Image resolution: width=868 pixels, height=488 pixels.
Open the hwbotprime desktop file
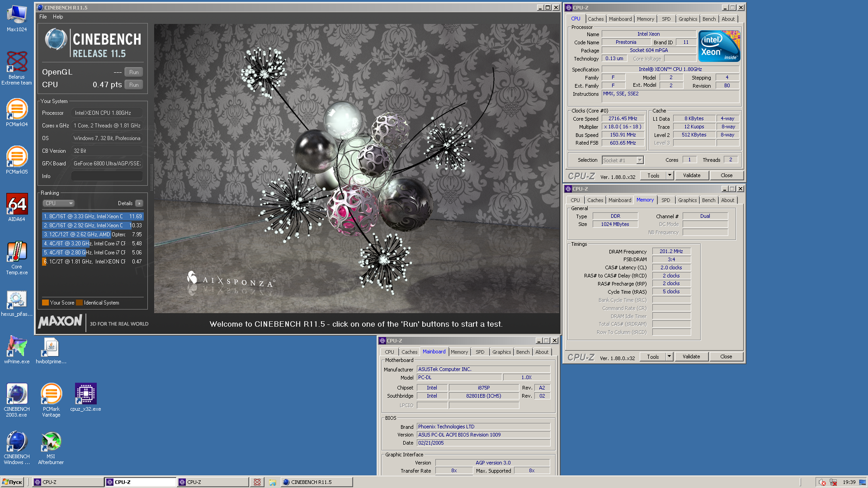coord(51,350)
